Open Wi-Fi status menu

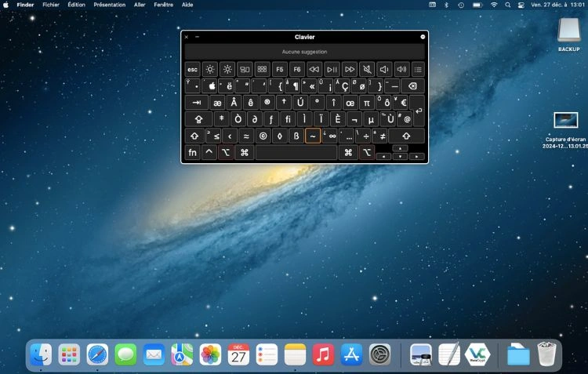(494, 5)
